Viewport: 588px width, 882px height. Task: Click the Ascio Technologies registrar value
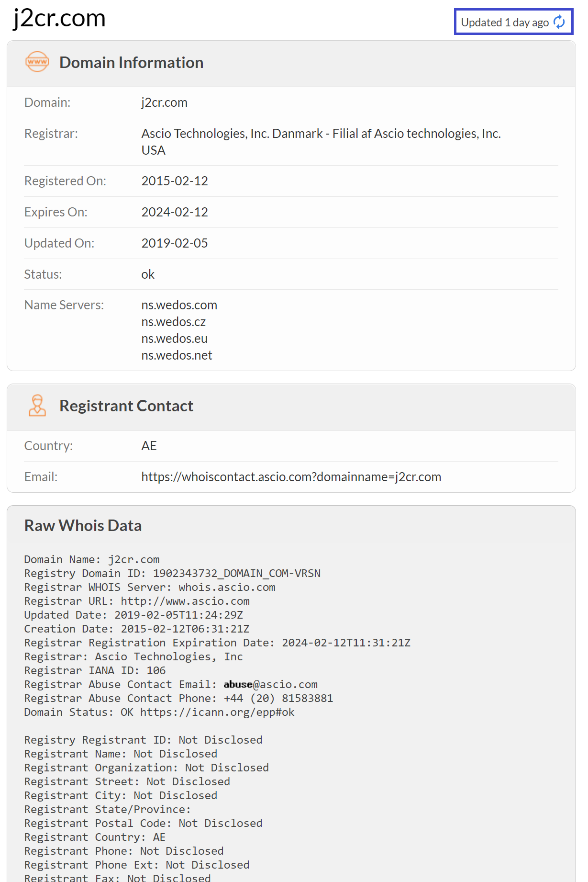coord(321,142)
